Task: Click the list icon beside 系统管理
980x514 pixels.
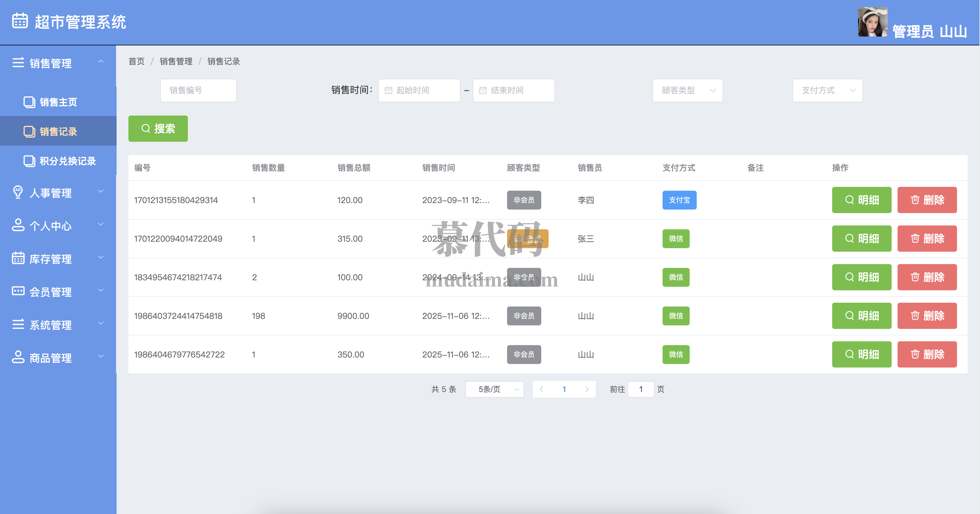Action: tap(18, 324)
